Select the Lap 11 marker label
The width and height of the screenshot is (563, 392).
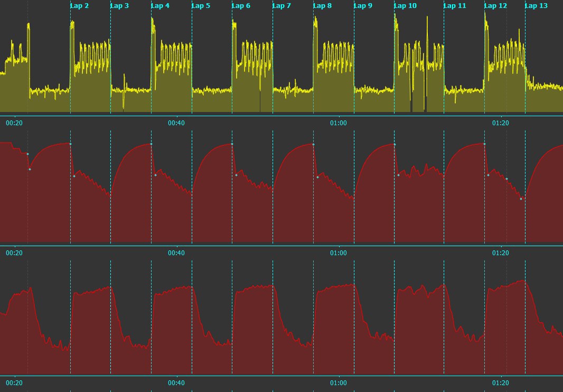[x=455, y=6]
